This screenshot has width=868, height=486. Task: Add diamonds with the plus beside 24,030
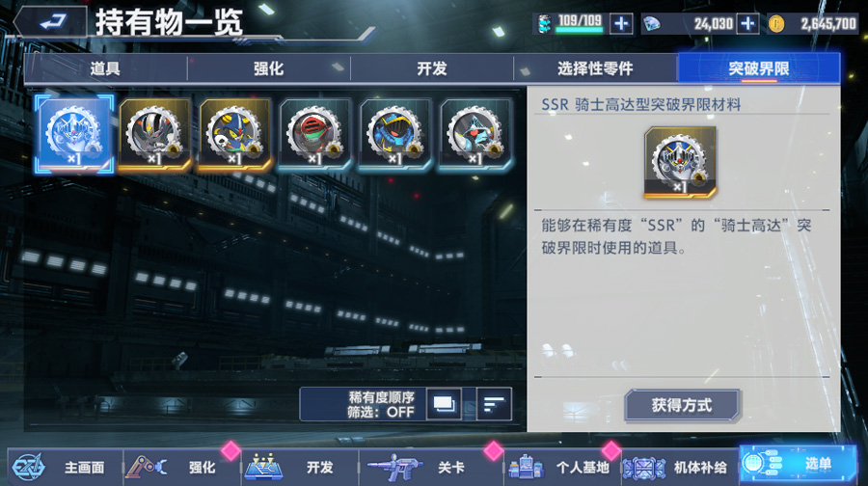747,24
